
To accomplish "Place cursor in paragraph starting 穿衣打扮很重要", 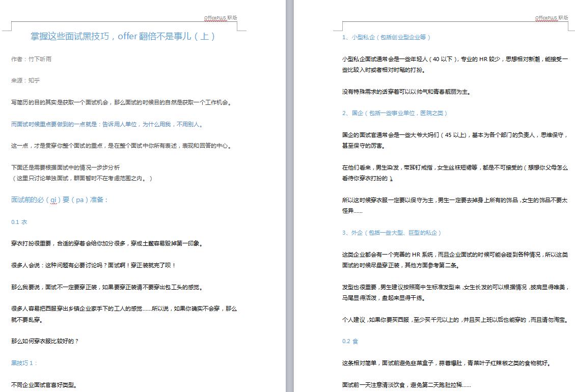I will [x=107, y=243].
